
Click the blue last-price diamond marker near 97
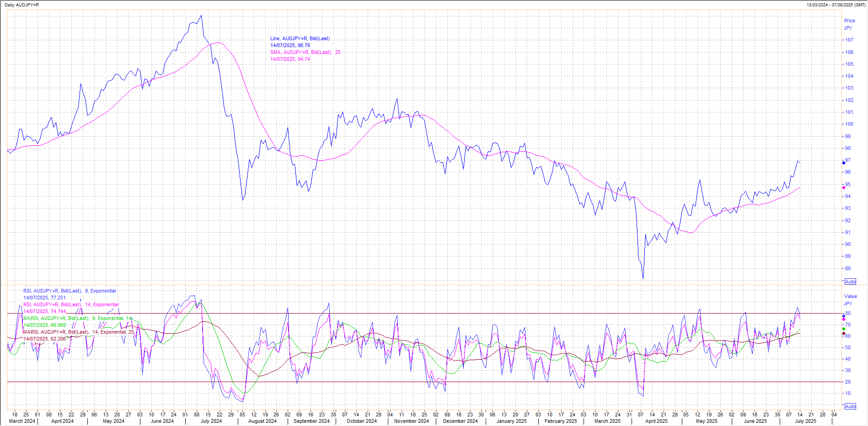pyautogui.click(x=844, y=163)
